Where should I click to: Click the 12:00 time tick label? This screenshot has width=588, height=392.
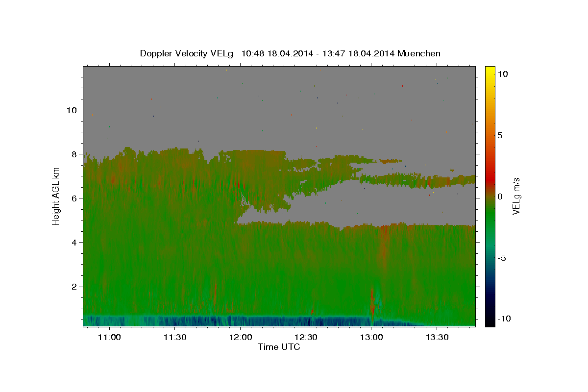click(241, 338)
